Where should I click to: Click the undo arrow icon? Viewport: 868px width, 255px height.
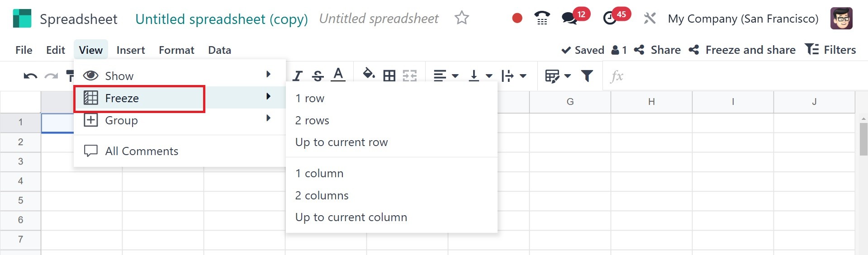[x=30, y=76]
